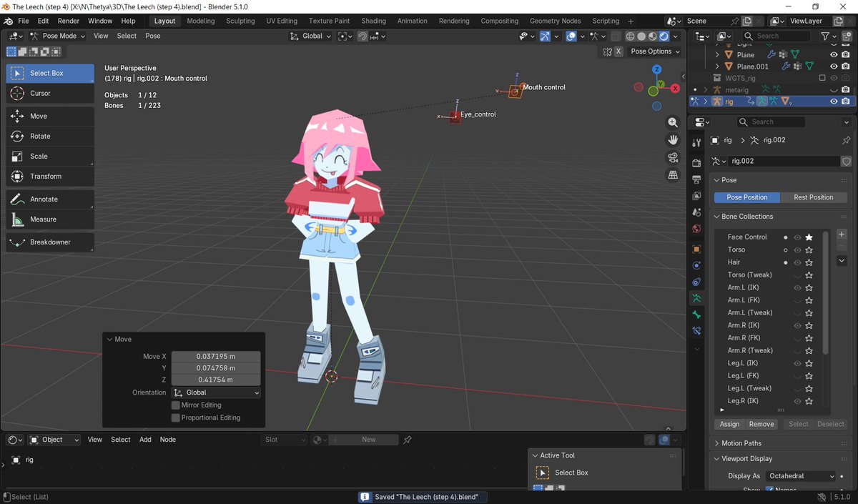Activate the Move tool
The image size is (858, 504).
click(50, 116)
